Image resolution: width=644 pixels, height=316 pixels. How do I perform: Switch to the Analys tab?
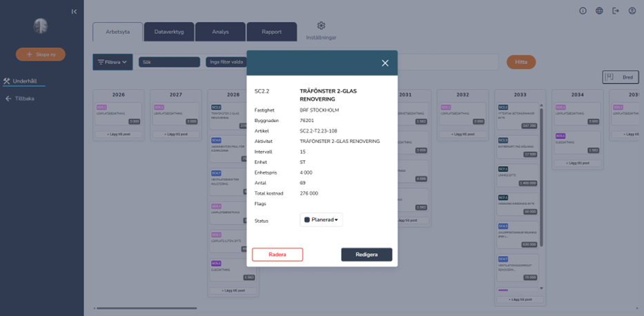[x=220, y=32]
